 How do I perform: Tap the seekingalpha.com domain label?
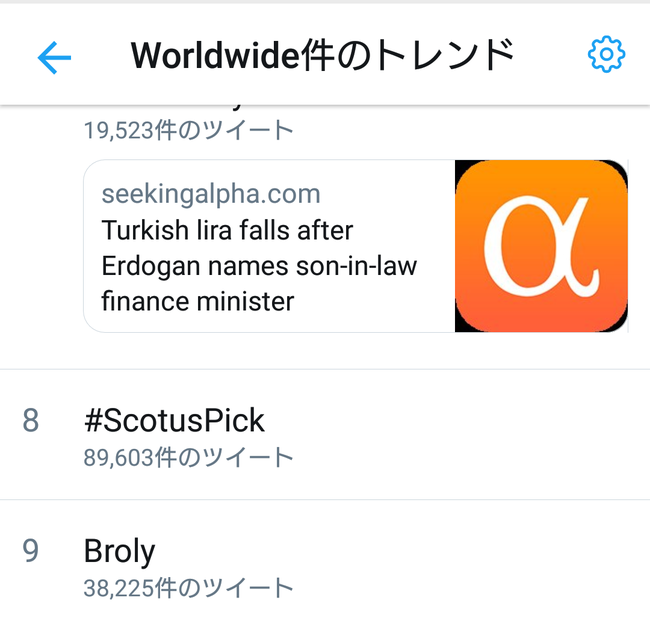point(211,194)
